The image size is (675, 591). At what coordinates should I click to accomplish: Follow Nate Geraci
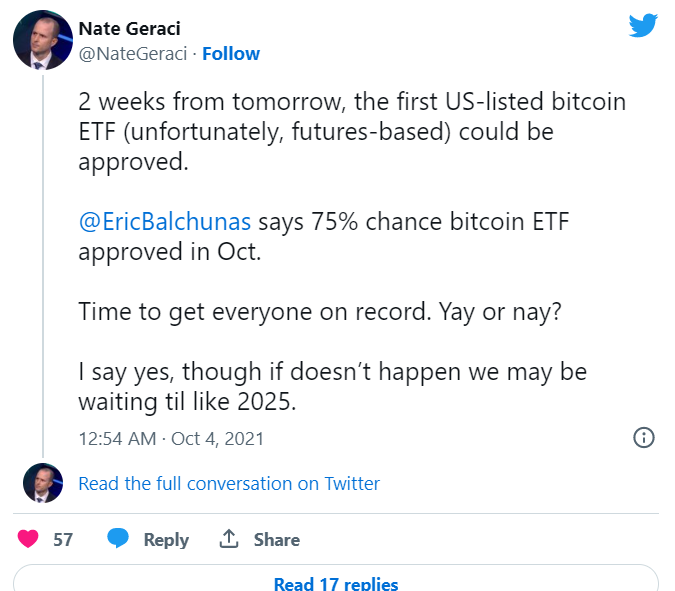pyautogui.click(x=231, y=54)
